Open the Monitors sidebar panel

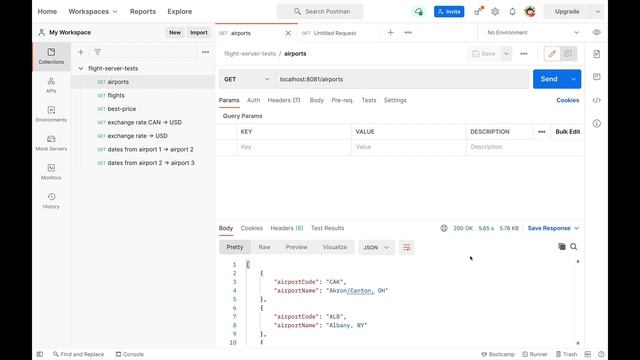(51, 172)
